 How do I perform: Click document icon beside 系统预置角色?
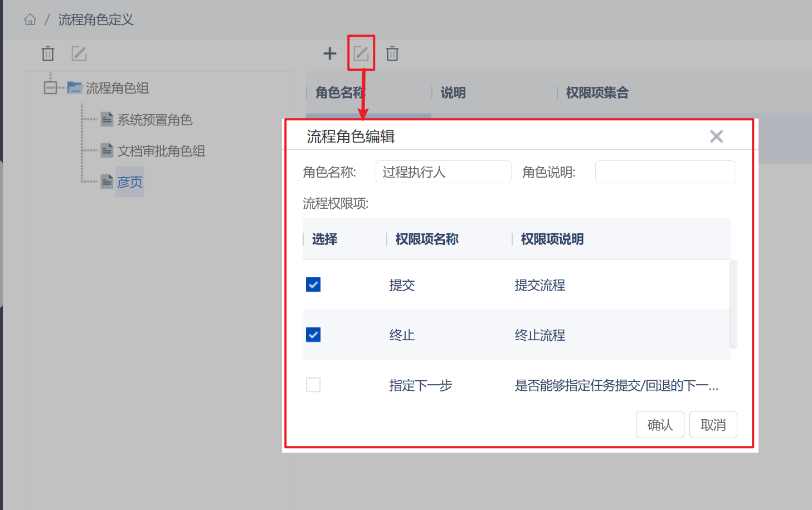click(107, 119)
